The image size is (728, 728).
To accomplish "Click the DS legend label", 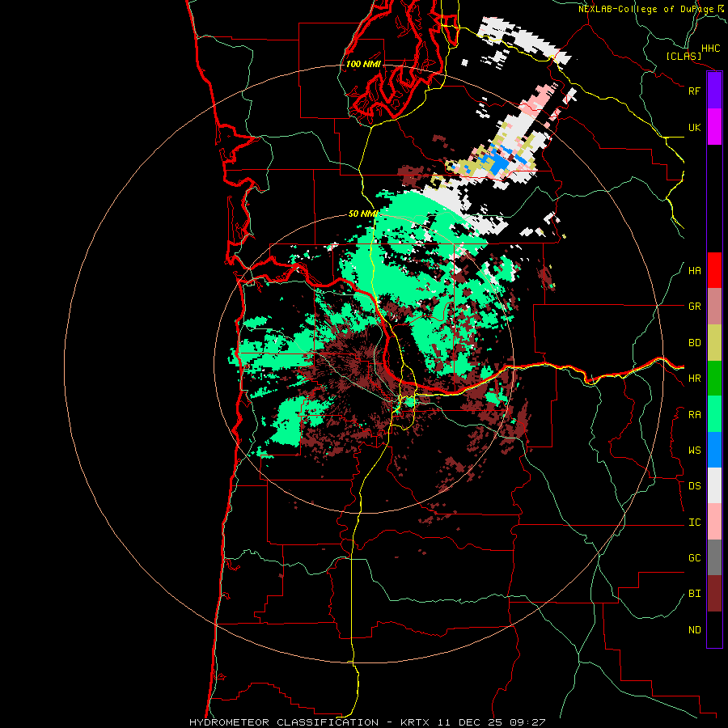I will pyautogui.click(x=694, y=486).
